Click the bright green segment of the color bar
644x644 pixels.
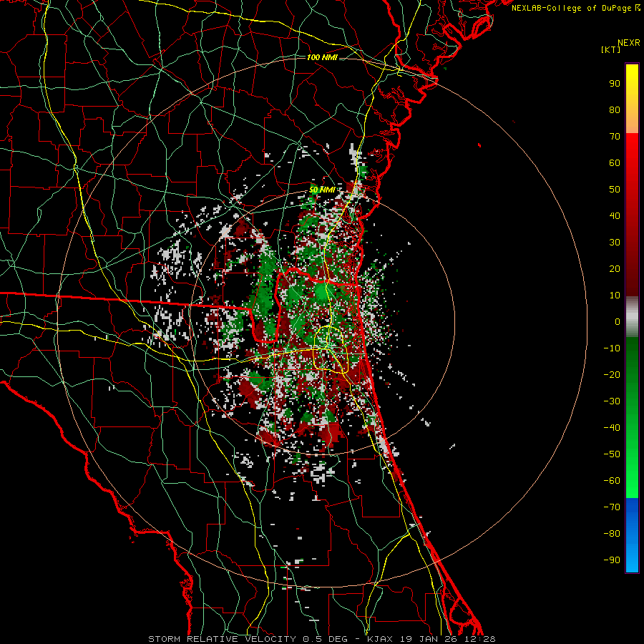tap(632, 418)
